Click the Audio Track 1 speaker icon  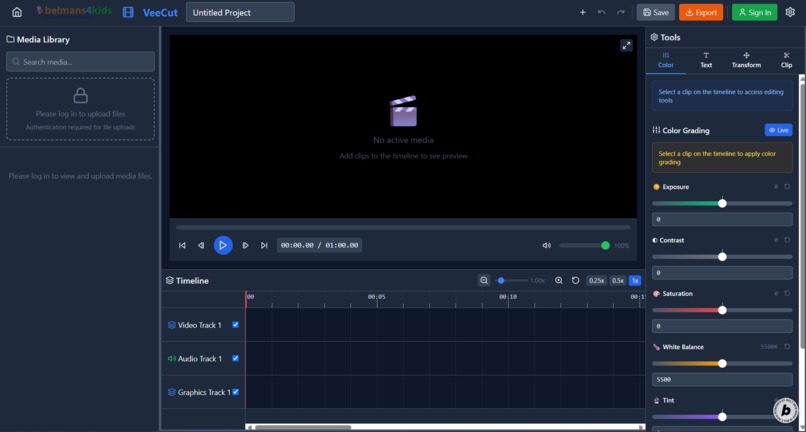[x=172, y=358]
